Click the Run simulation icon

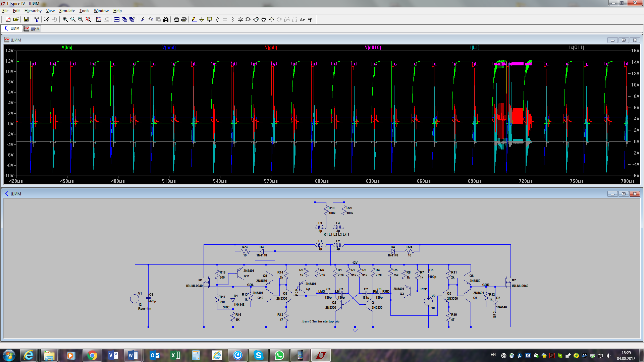click(47, 19)
